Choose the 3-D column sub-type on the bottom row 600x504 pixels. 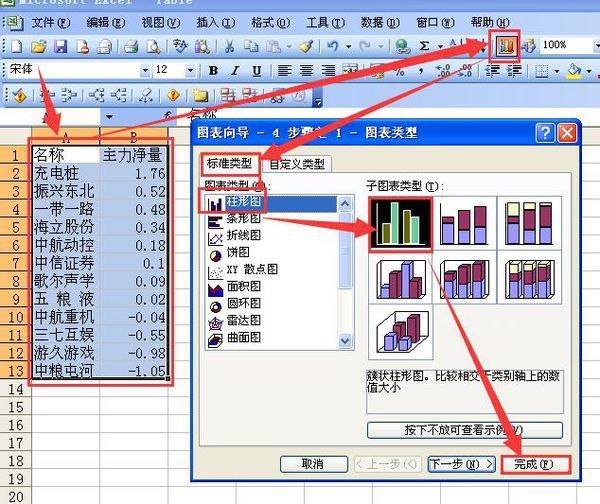(x=401, y=332)
